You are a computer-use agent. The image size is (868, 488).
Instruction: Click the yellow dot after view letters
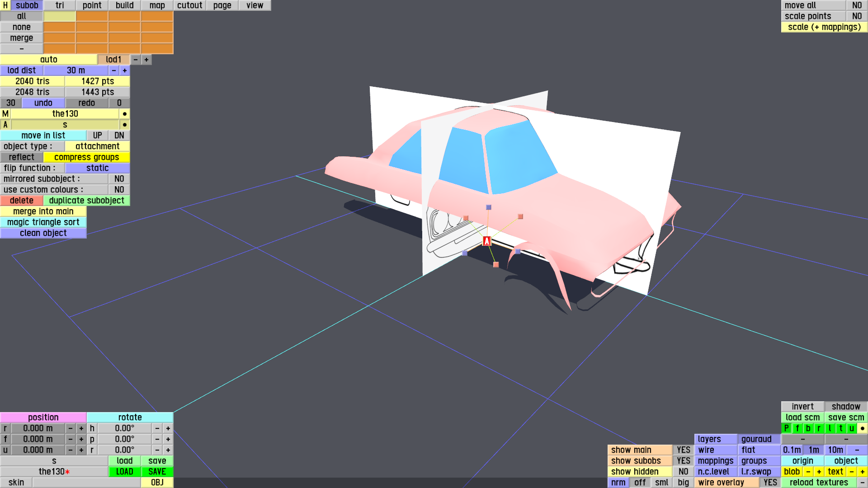pyautogui.click(x=862, y=428)
